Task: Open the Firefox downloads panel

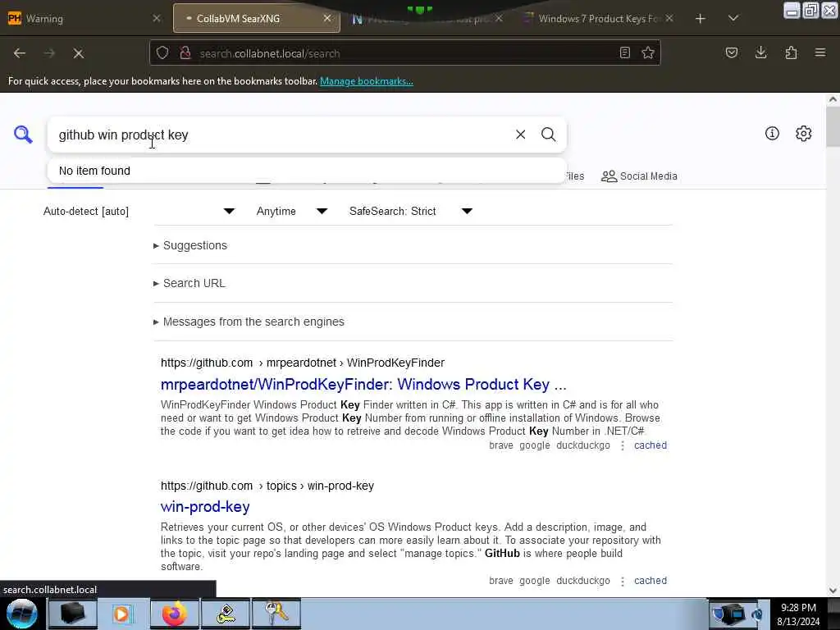Action: click(x=760, y=52)
